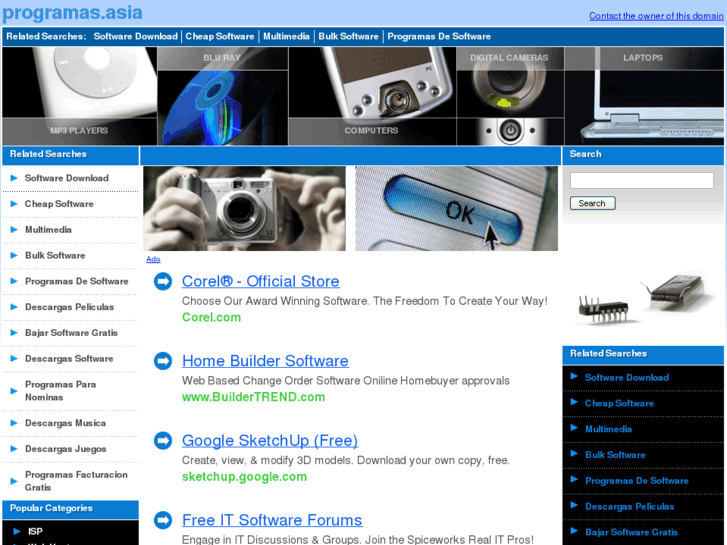This screenshot has height=545, width=727.
Task: Click the bullet beside Cheap Software in right black panel
Action: pos(574,402)
